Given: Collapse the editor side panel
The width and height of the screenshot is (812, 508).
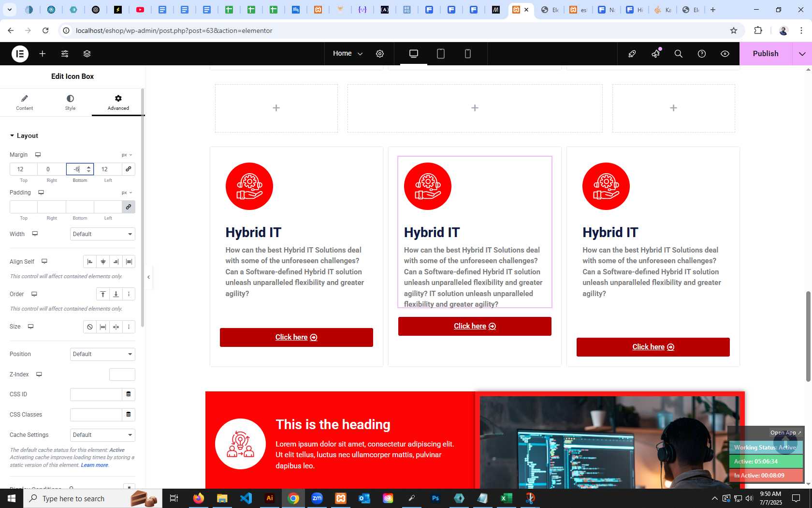Looking at the screenshot, I should click(149, 277).
